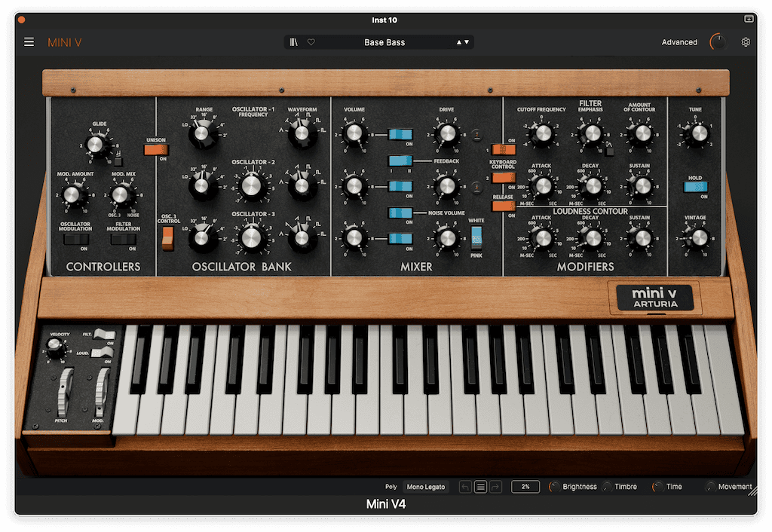Click the Mod. Mix knob
This screenshot has height=532, width=772.
[x=120, y=195]
